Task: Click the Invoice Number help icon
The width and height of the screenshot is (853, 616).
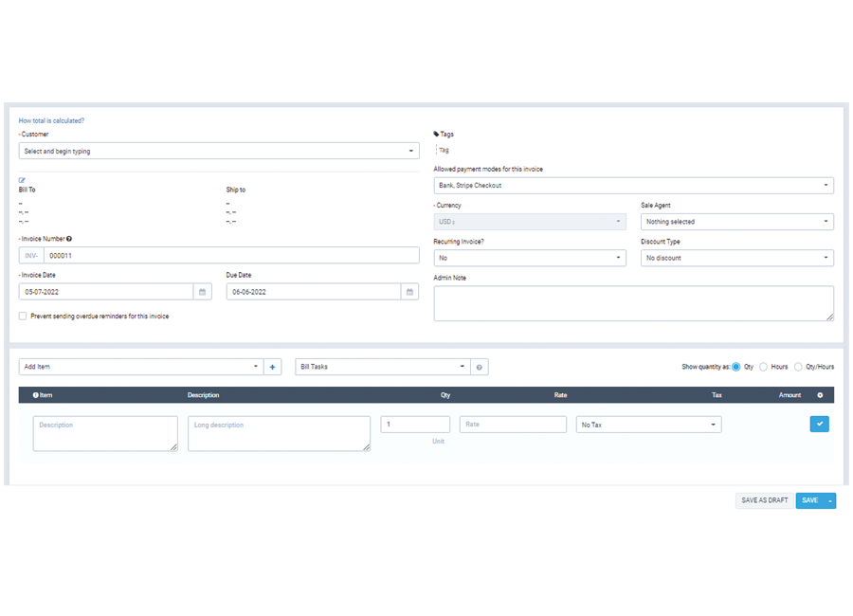Action: pyautogui.click(x=69, y=239)
